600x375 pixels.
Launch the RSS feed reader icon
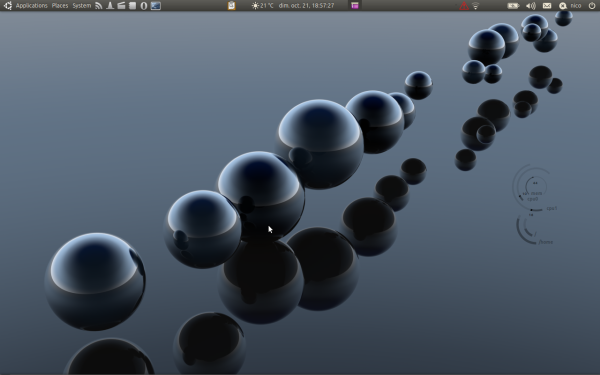pyautogui.click(x=99, y=6)
